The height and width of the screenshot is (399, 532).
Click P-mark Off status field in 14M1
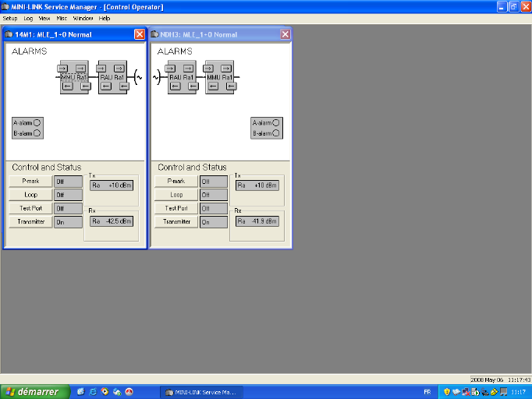68,182
